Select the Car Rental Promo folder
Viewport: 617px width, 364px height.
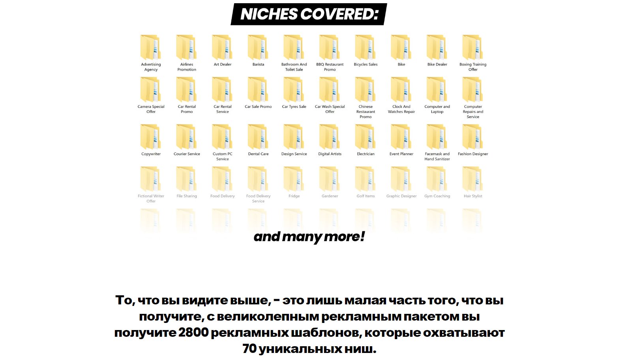click(x=187, y=90)
